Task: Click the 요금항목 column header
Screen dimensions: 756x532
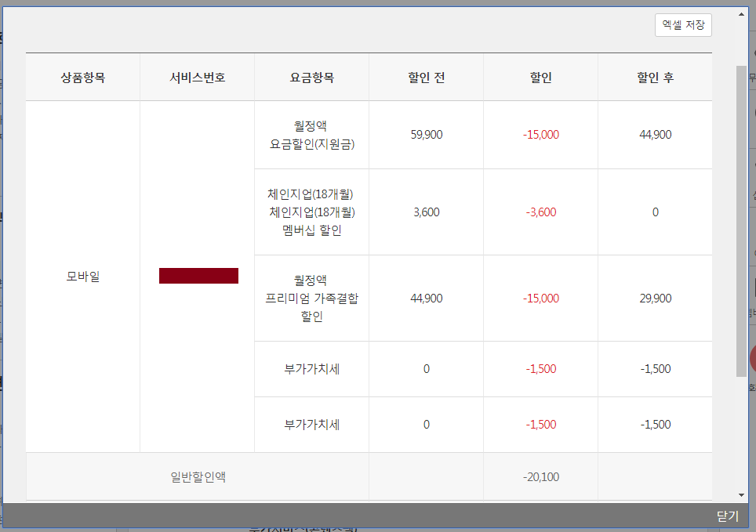Action: coord(311,78)
